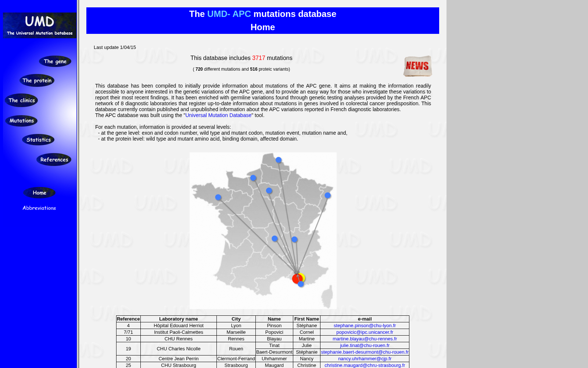The height and width of the screenshot is (368, 588).
Task: Click the 'e-mail' column header
Action: pos(365,319)
